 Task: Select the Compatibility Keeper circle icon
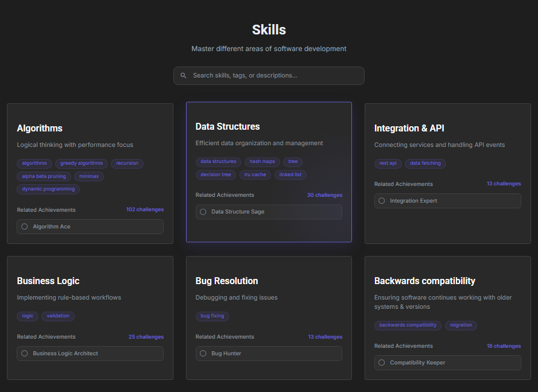[382, 363]
